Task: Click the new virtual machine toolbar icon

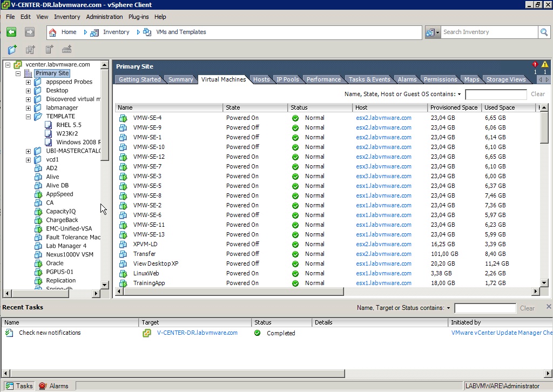Action: [x=30, y=50]
